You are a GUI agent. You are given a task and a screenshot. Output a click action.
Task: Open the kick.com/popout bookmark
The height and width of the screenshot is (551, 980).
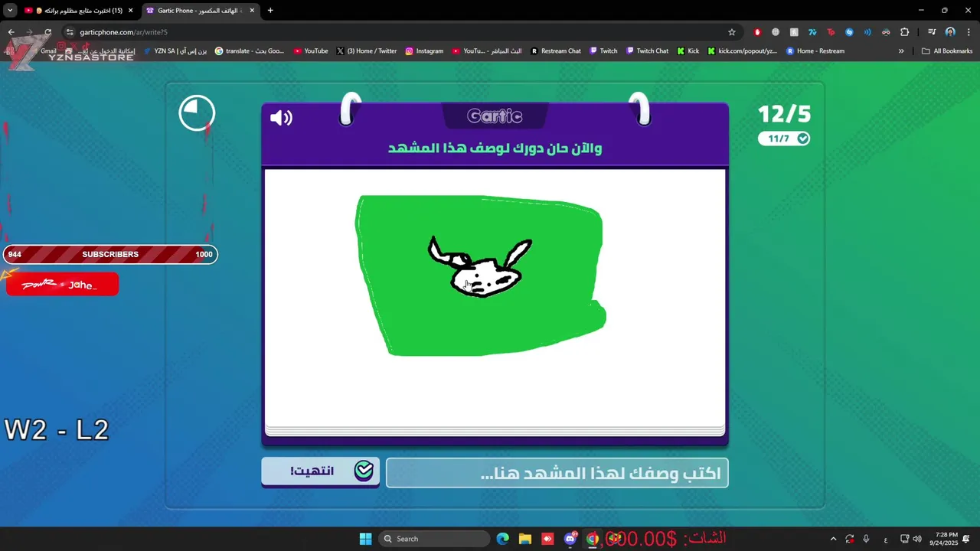pos(743,51)
